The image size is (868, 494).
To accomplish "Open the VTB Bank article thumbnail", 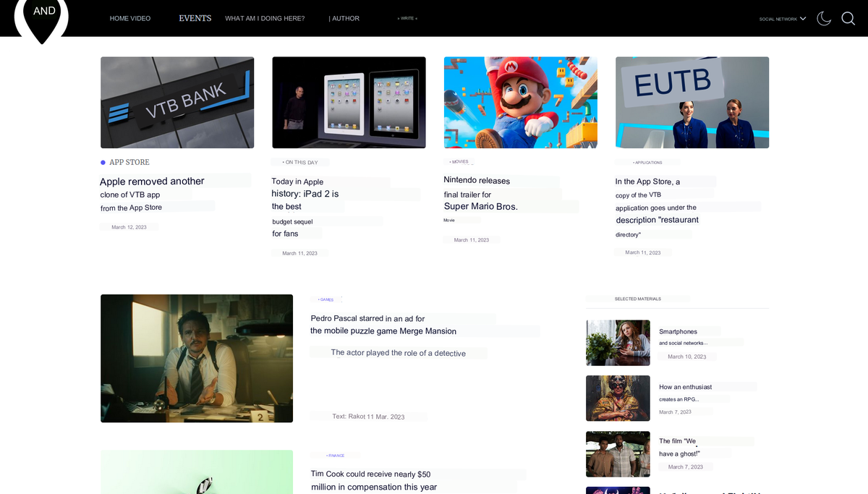I will click(x=177, y=103).
